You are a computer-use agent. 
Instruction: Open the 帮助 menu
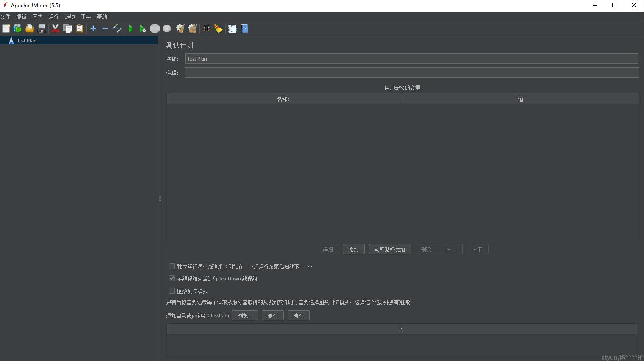[x=102, y=17]
